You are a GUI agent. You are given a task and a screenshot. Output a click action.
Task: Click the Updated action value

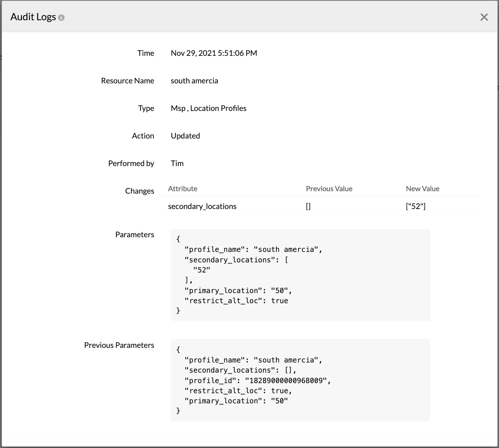(185, 136)
